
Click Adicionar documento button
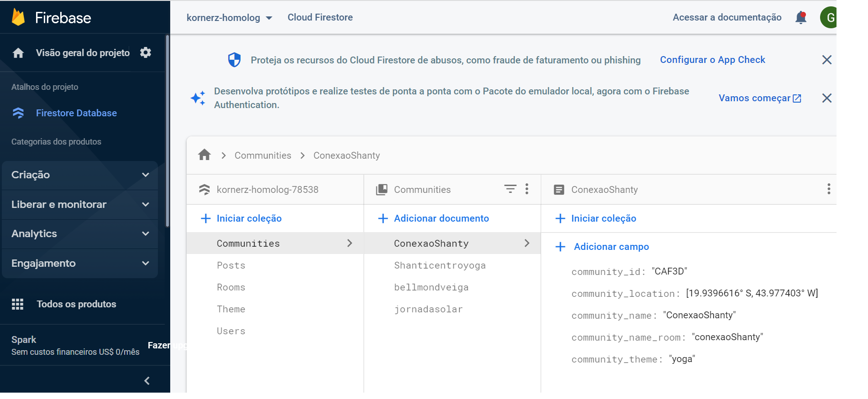coord(441,218)
